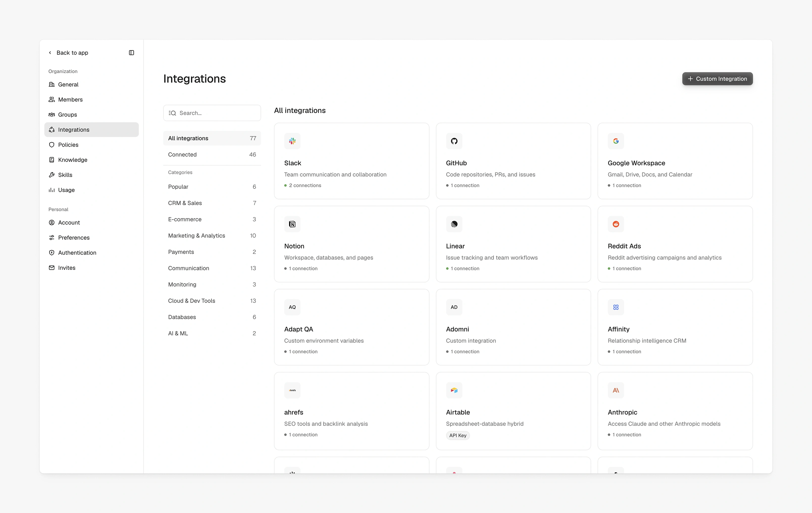
Task: Click the Custom Integration button
Action: point(717,78)
